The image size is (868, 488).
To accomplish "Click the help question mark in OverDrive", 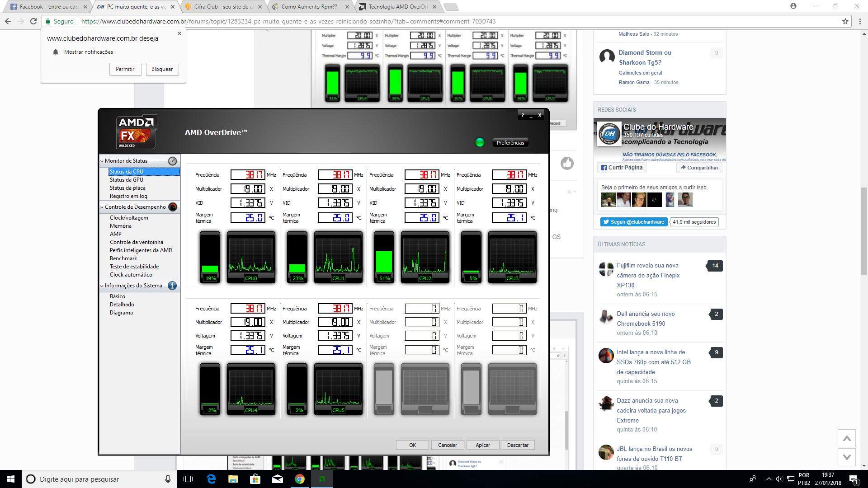I will click(523, 115).
